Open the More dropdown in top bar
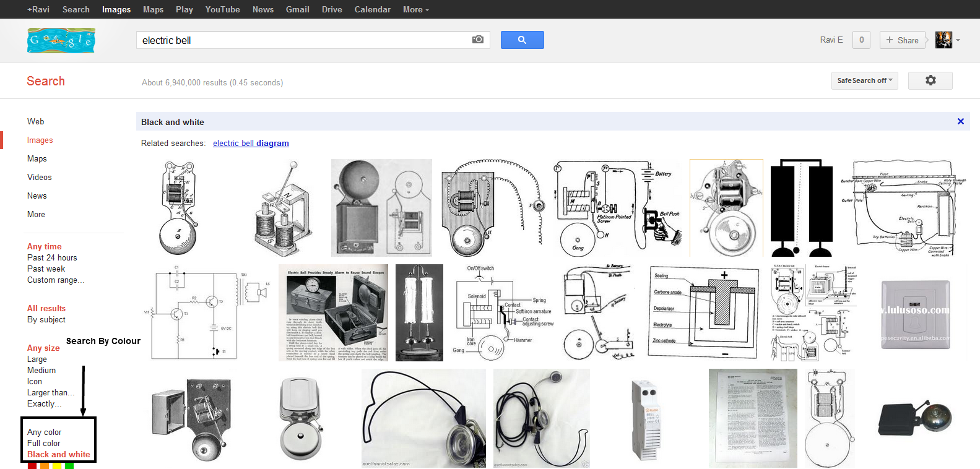The image size is (980, 469). point(415,9)
